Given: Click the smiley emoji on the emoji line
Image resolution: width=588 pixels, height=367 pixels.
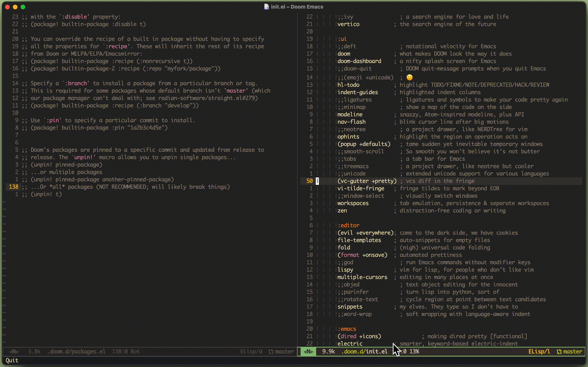Looking at the screenshot, I should [x=409, y=77].
